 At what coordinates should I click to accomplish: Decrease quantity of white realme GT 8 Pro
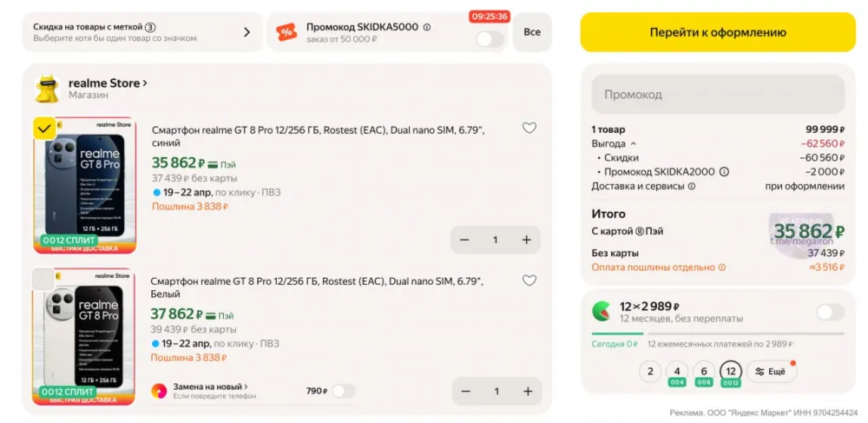click(x=465, y=391)
